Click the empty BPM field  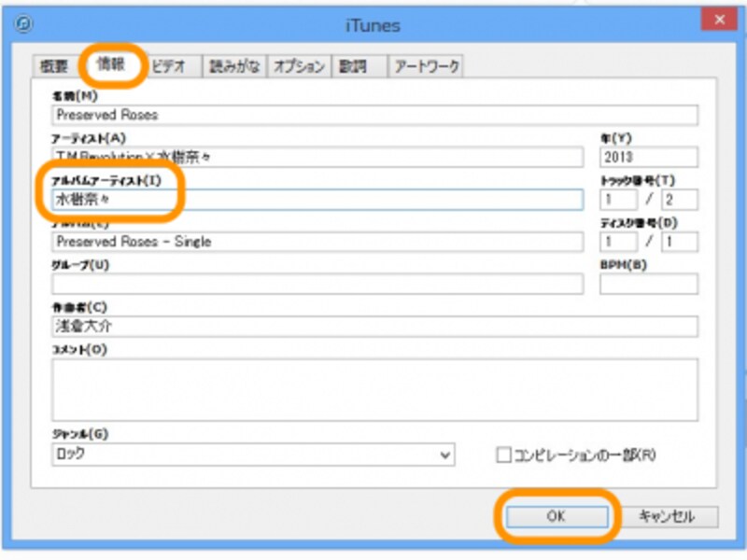pos(649,284)
